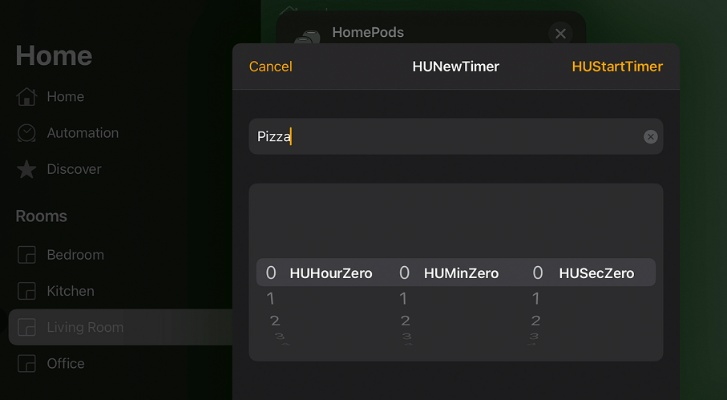This screenshot has width=727, height=400.
Task: Click the Office room icon
Action: [x=27, y=363]
